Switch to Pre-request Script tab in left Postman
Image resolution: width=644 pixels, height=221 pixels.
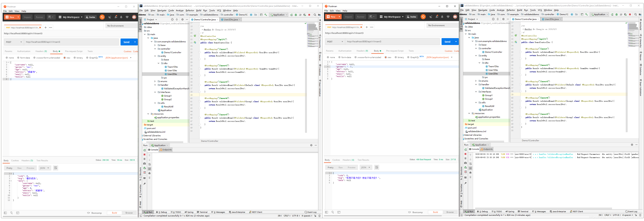point(74,51)
